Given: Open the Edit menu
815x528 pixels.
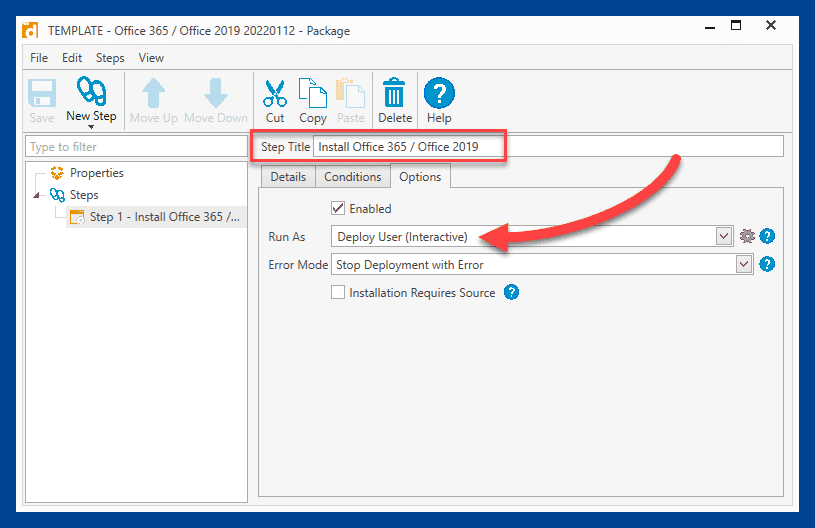Looking at the screenshot, I should point(72,58).
